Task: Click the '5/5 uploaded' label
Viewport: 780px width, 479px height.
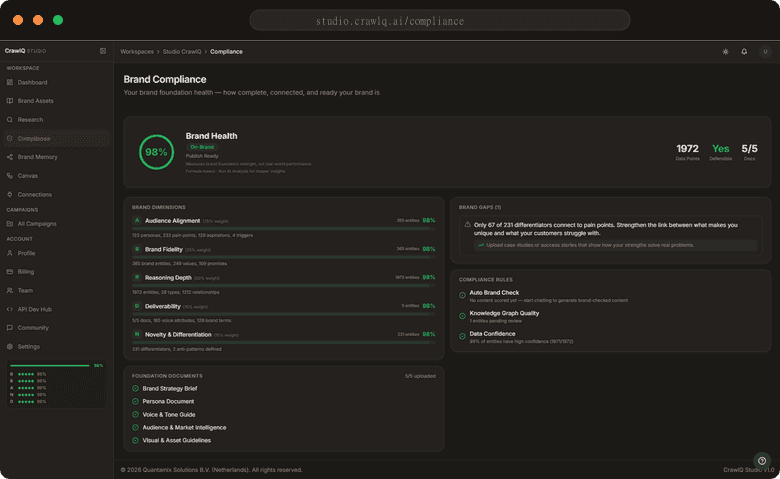Action: (x=420, y=376)
